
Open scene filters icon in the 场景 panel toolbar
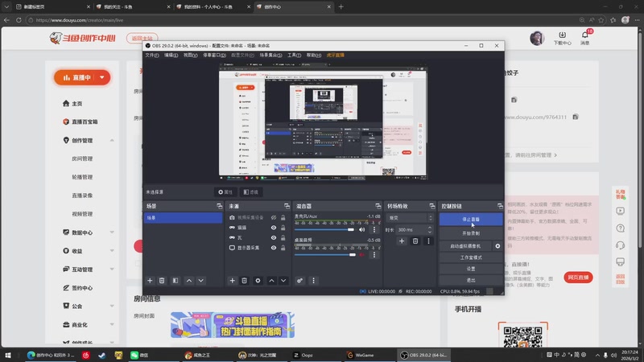[175, 281]
